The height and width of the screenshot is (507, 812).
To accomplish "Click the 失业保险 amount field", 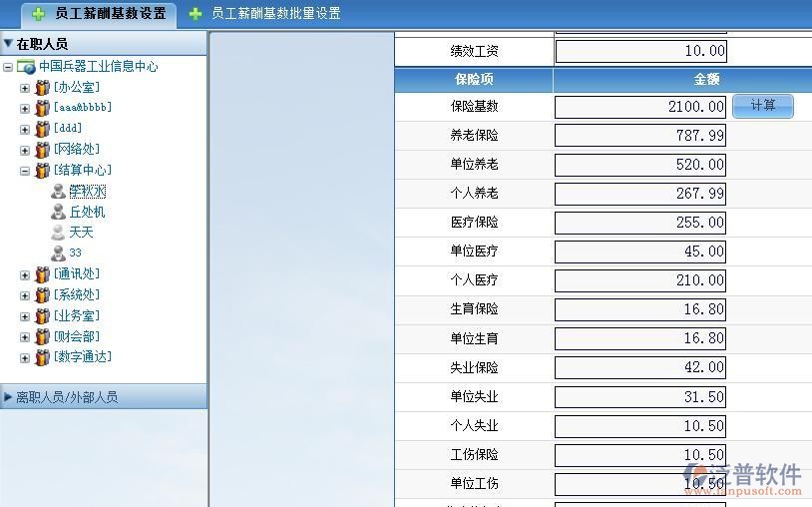I will pos(640,367).
